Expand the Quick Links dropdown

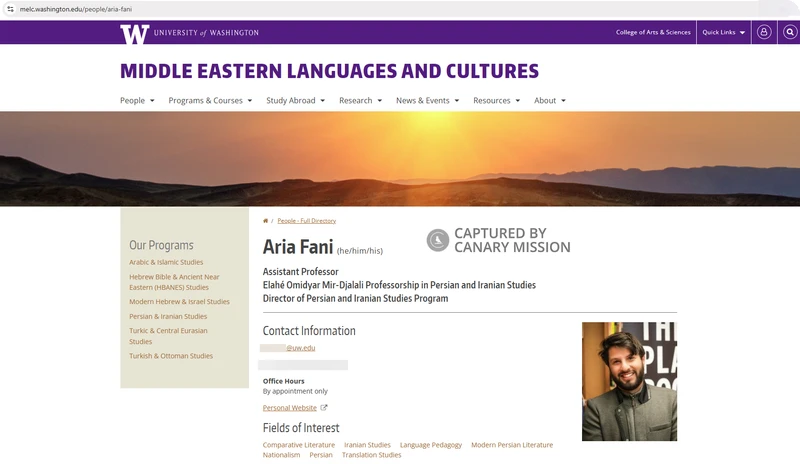click(723, 32)
